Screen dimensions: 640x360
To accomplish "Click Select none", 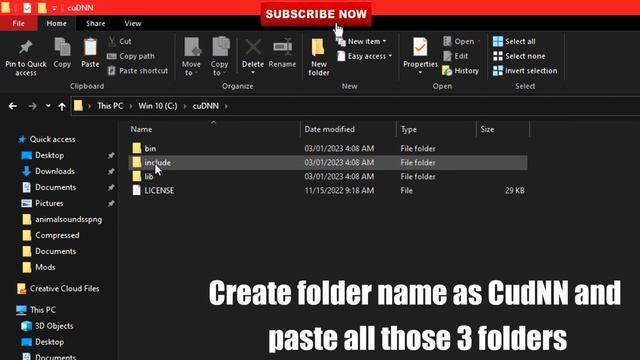I will coord(519,56).
